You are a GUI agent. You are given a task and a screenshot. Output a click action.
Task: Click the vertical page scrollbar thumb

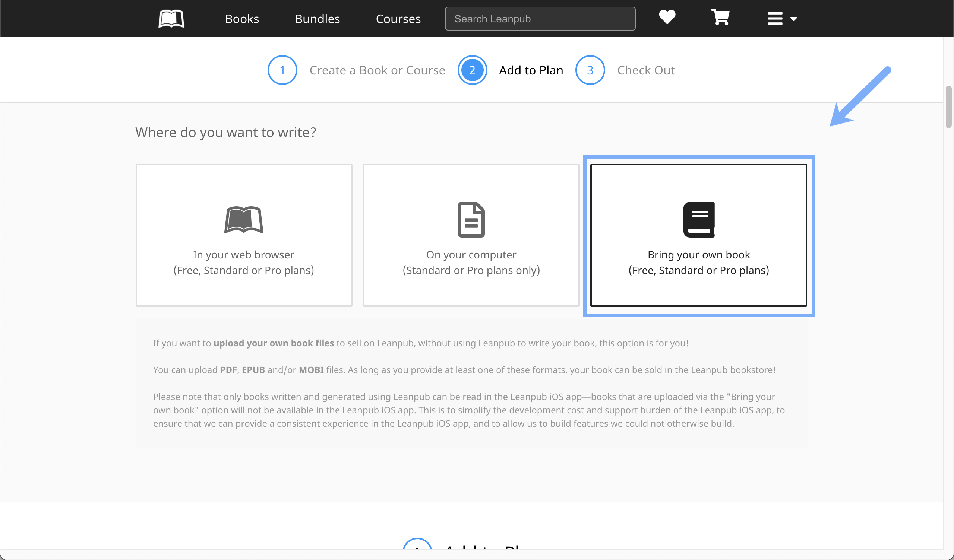point(948,107)
